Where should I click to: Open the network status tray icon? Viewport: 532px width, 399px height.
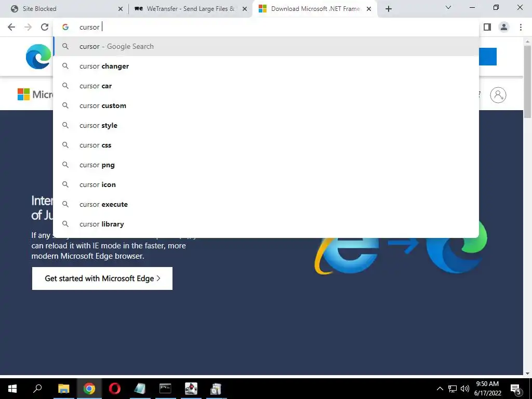tap(453, 389)
